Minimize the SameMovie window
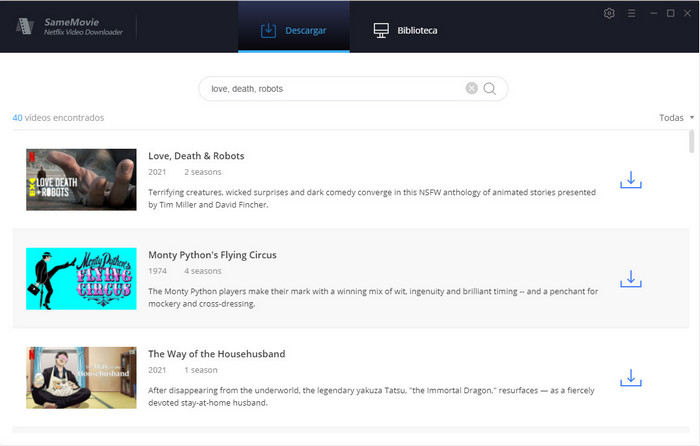Viewport: 700px width, 446px height. pos(654,13)
